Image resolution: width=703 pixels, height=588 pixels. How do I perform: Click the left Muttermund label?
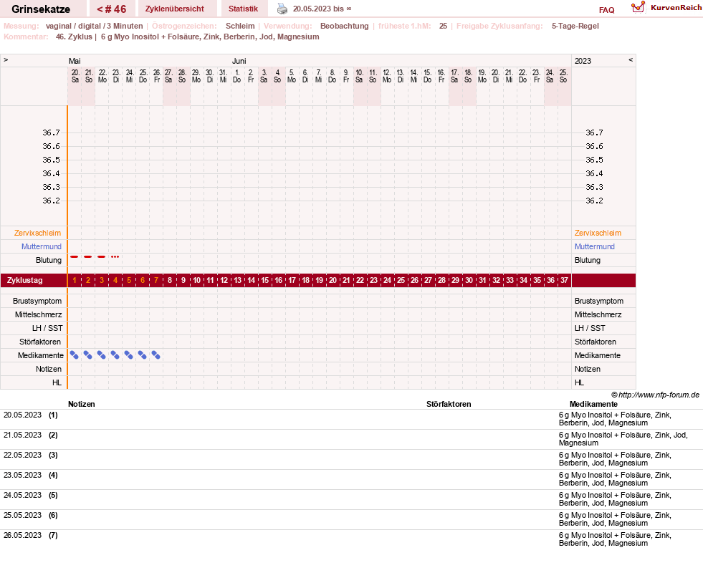[42, 246]
